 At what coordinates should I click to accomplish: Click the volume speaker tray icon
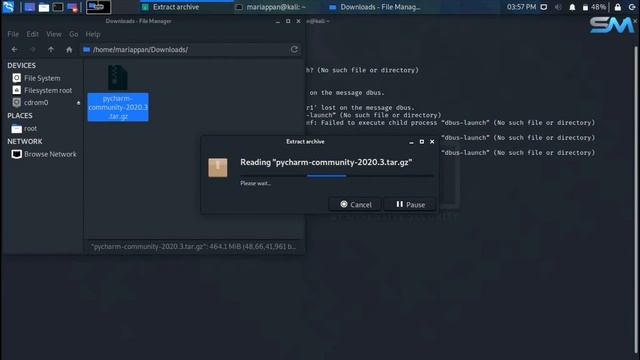click(558, 7)
